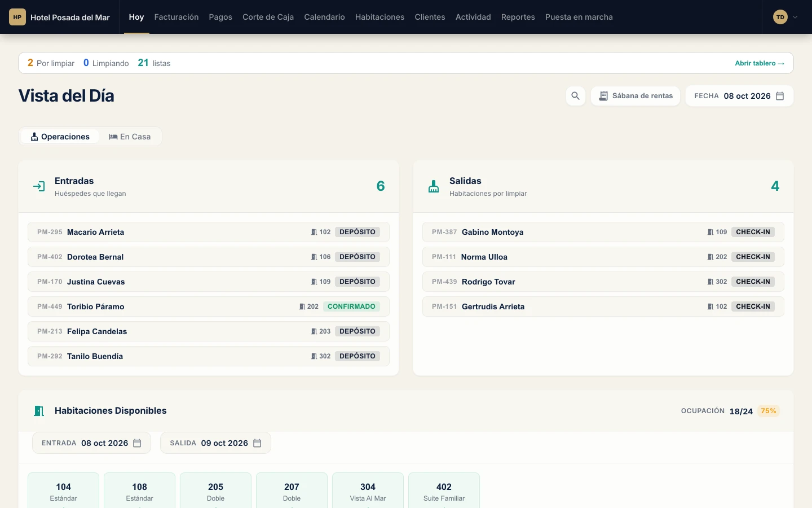Select available room 108 Estándar
This screenshot has width=812, height=508.
pos(139,491)
